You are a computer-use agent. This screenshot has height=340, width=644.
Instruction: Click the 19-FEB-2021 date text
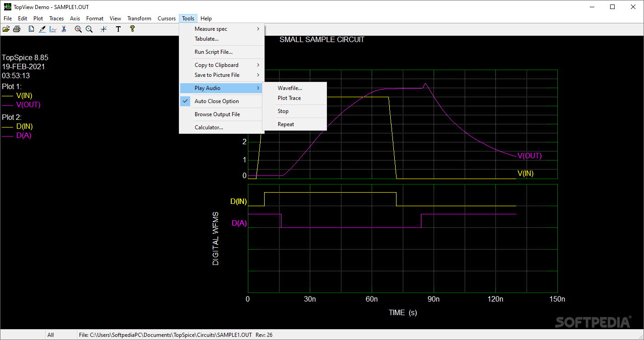23,66
